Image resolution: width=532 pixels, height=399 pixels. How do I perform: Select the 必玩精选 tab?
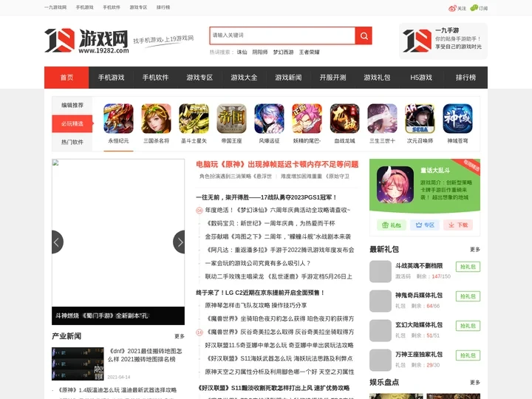[x=72, y=123]
